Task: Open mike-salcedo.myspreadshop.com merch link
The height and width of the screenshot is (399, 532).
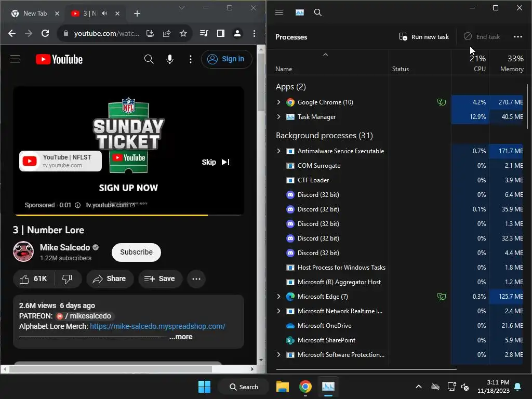Action: tap(158, 326)
